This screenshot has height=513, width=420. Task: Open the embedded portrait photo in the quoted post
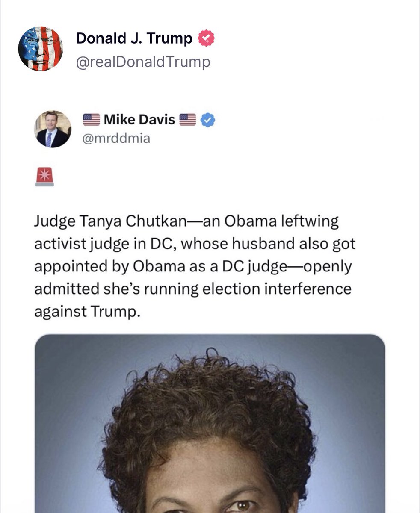pos(210,423)
